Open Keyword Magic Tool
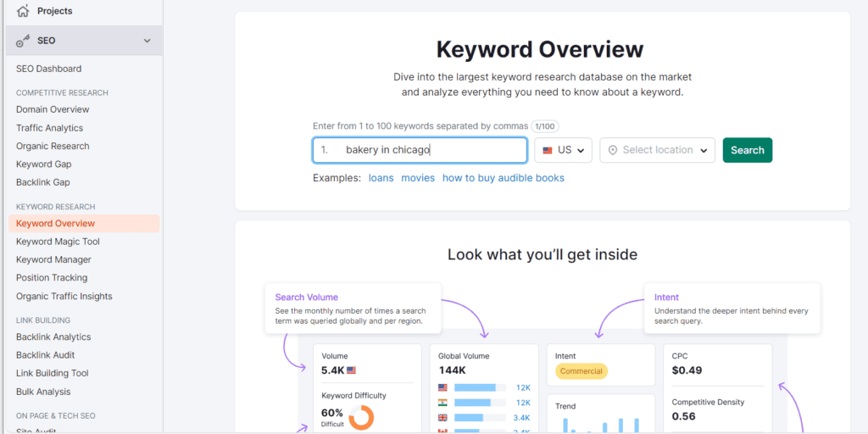This screenshot has height=434, width=868. (58, 242)
